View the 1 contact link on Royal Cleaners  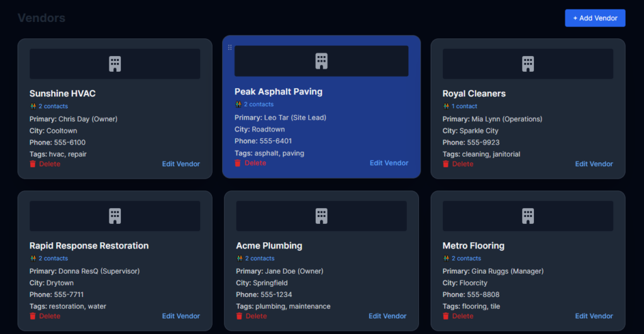[466, 106]
